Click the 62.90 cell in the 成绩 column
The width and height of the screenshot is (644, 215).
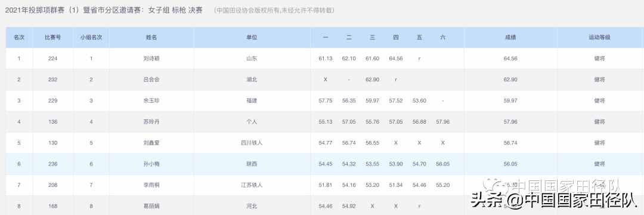click(x=510, y=79)
